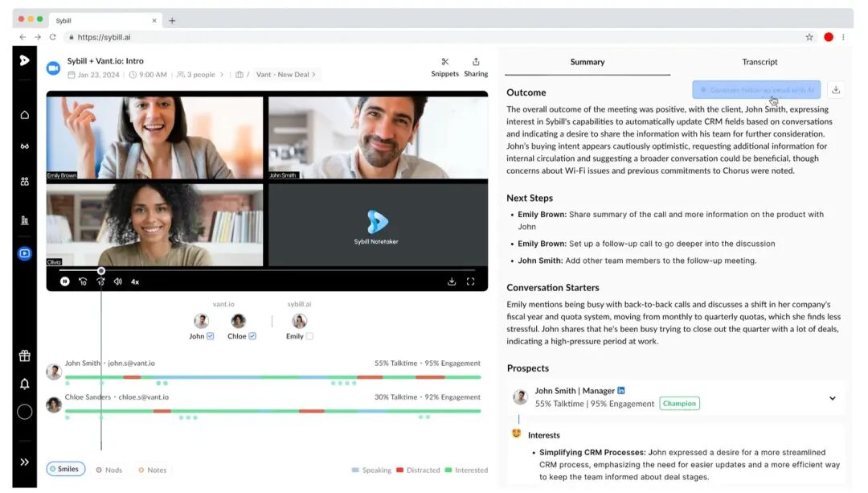Check the Emily participant checkbox
868x493 pixels.
tap(309, 336)
